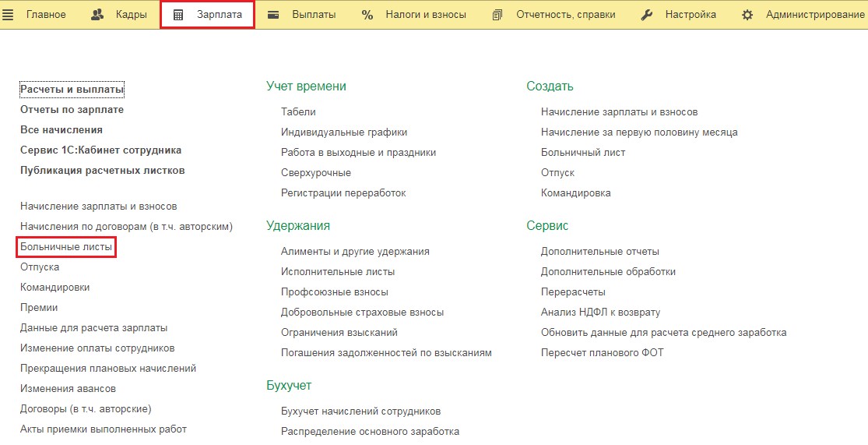The width and height of the screenshot is (868, 445).
Task: Open Публикация расчетных листков
Action: (x=103, y=170)
